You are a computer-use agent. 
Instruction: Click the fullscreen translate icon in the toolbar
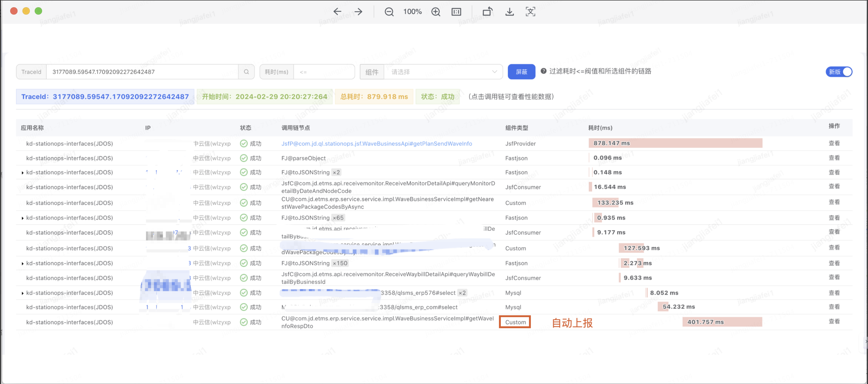click(x=530, y=12)
